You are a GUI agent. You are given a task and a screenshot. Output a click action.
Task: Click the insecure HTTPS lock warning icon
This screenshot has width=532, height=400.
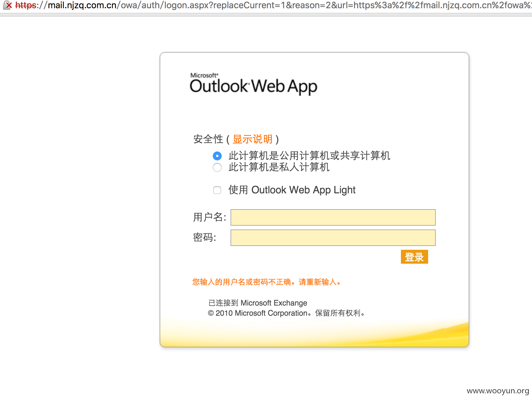pos(8,5)
